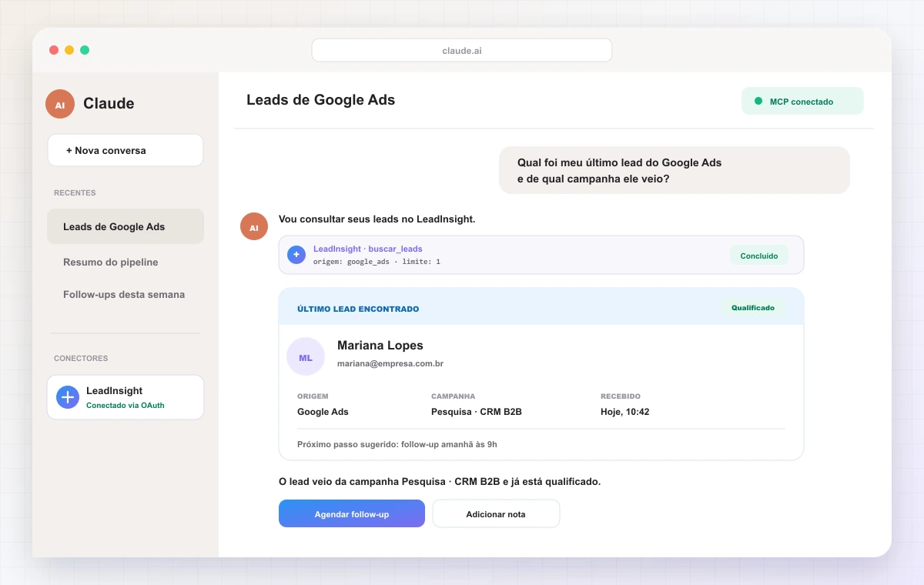Click the CAMPANHA field label

point(454,396)
